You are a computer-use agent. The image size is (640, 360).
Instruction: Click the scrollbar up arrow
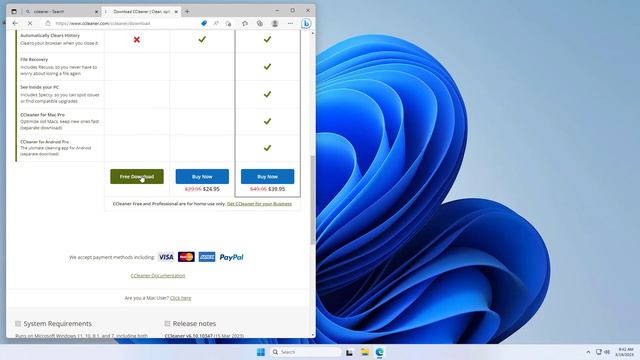(x=313, y=33)
